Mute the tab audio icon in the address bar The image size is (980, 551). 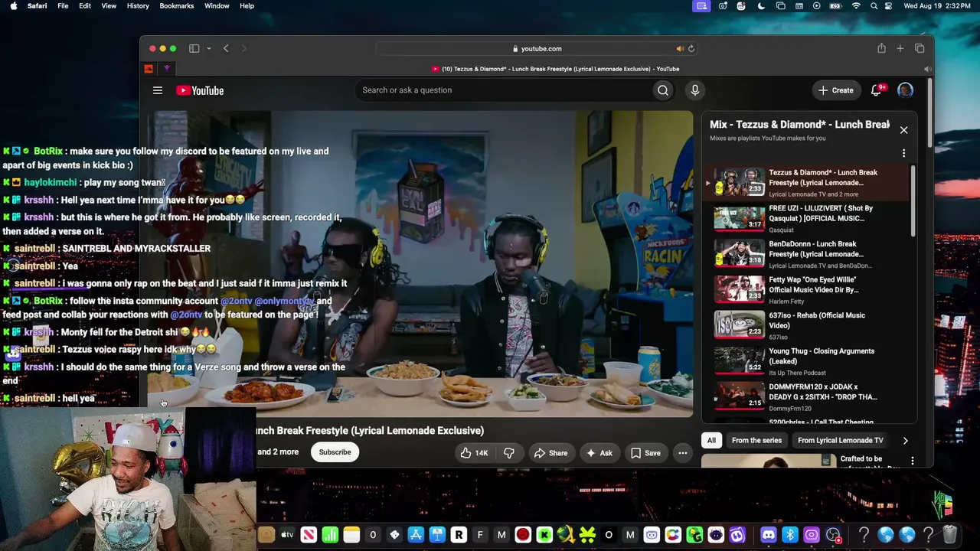(x=679, y=49)
